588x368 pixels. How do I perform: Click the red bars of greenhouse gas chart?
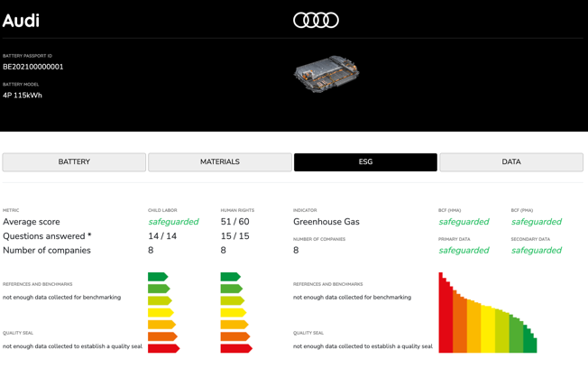coord(446,317)
